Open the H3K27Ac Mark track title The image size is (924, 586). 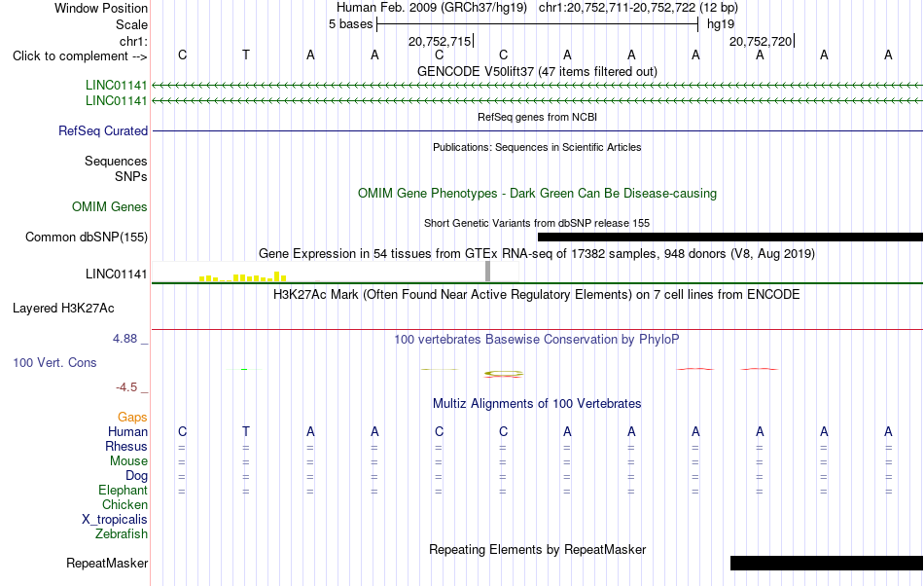537,294
